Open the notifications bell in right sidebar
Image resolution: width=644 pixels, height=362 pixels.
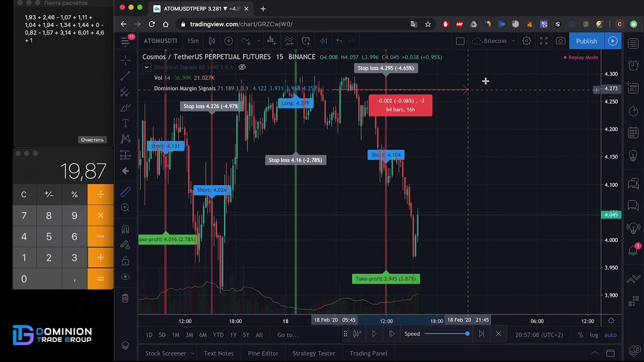pos(633,250)
